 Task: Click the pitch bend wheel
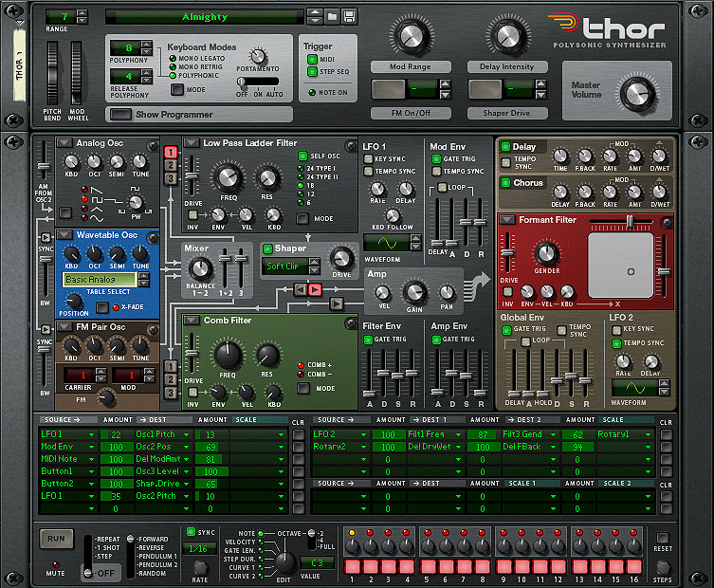52,73
